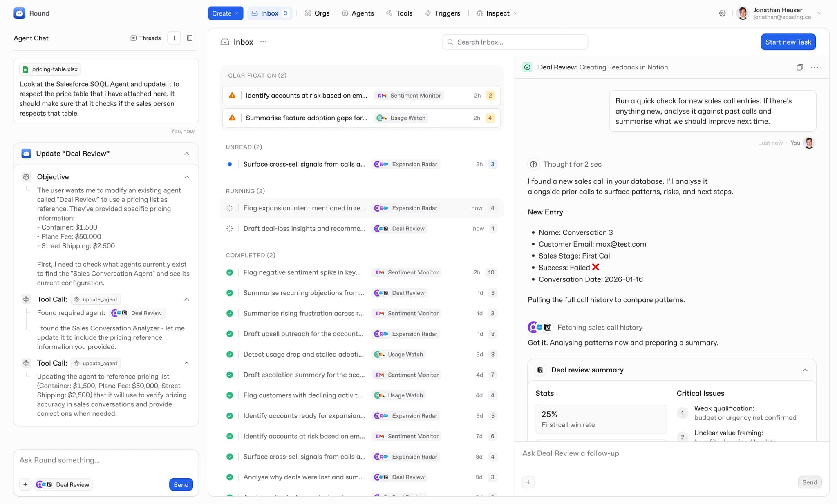Click the copy icon in Deal Review header
Screen dimensions: 837x504
799,67
